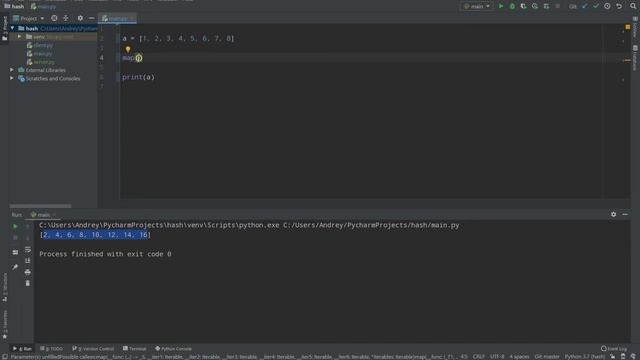640x360 pixels.
Task: Toggle soft-wrap in Run console
Action: click(28, 249)
